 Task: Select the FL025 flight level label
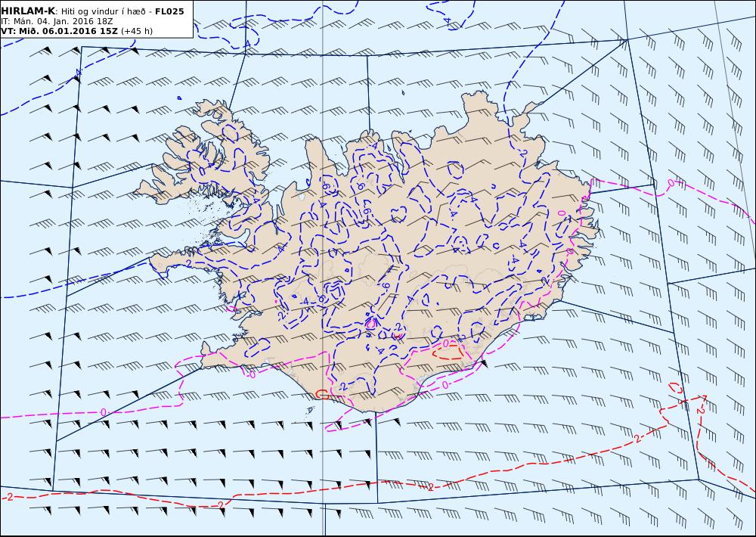click(169, 11)
